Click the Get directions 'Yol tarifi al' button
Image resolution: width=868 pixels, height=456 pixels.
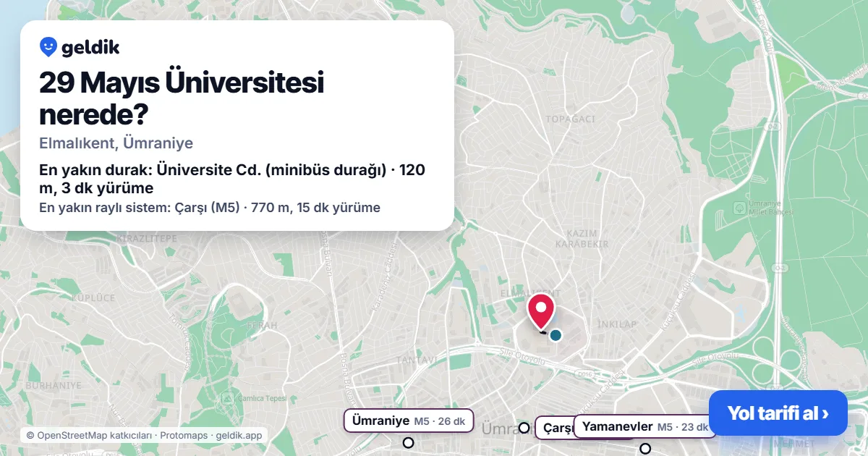click(x=778, y=413)
